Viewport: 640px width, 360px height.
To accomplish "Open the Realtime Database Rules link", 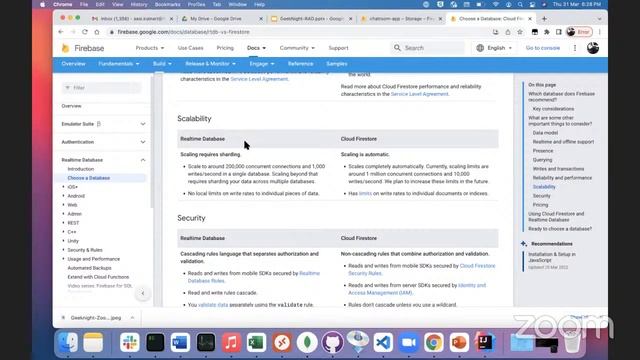I will point(253,277).
